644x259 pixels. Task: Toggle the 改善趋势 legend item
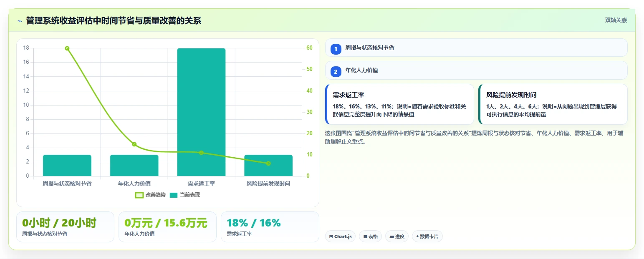[x=150, y=195]
